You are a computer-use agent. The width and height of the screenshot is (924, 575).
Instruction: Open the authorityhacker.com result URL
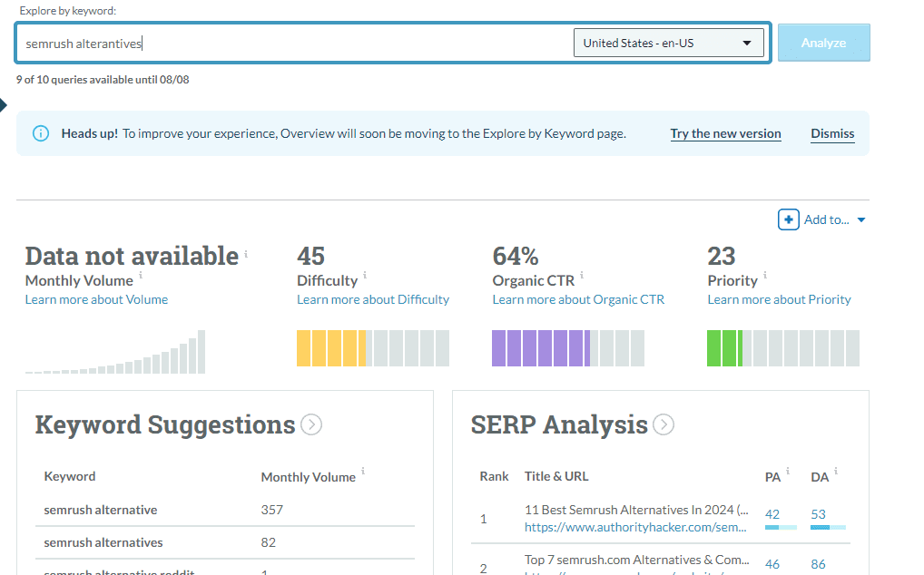pyautogui.click(x=635, y=527)
